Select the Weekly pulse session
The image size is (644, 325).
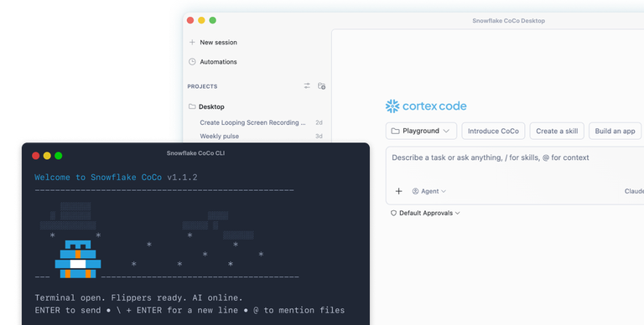pos(220,136)
